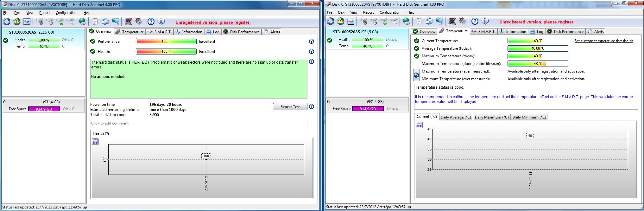Save the Health (%) chart with floppy icon

[x=95, y=142]
